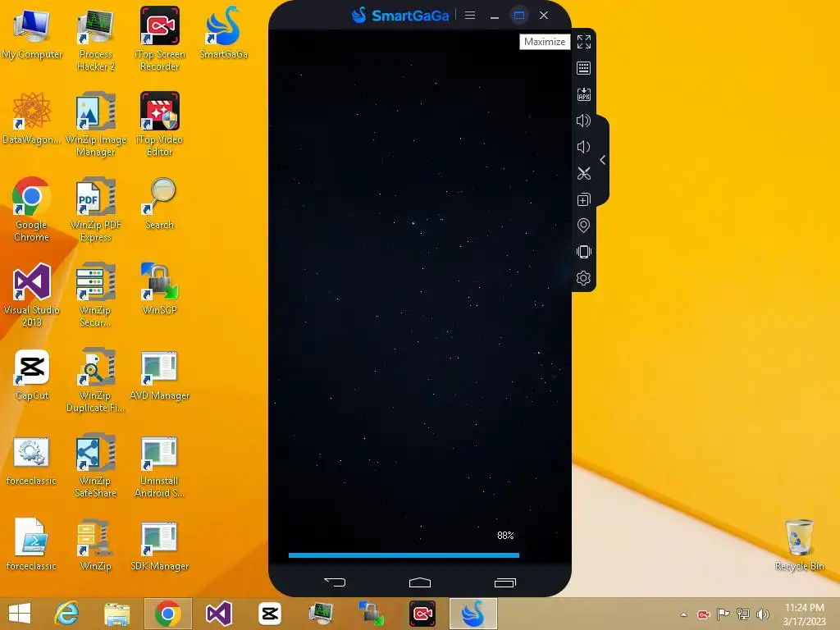Open Internet Explorer from taskbar

pos(67,614)
